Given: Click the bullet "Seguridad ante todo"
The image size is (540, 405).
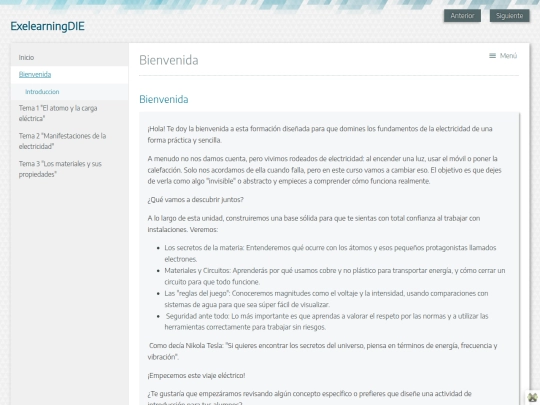Looking at the screenshot, I should pos(326,321).
